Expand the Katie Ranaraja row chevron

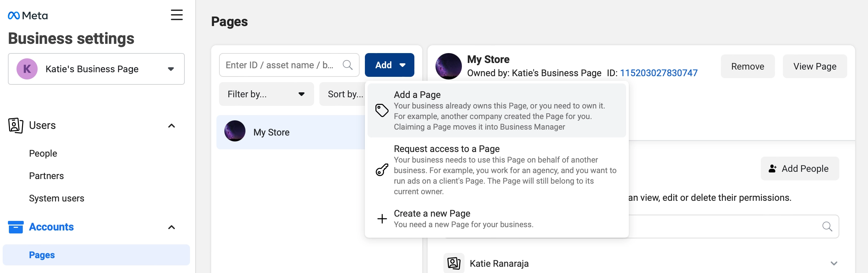(x=834, y=263)
